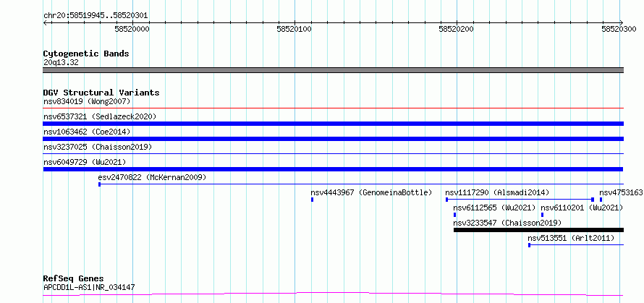This screenshot has height=303, width=644.
Task: Click the blue bar under nsv6049729 (Wu2021)
Action: [334, 169]
